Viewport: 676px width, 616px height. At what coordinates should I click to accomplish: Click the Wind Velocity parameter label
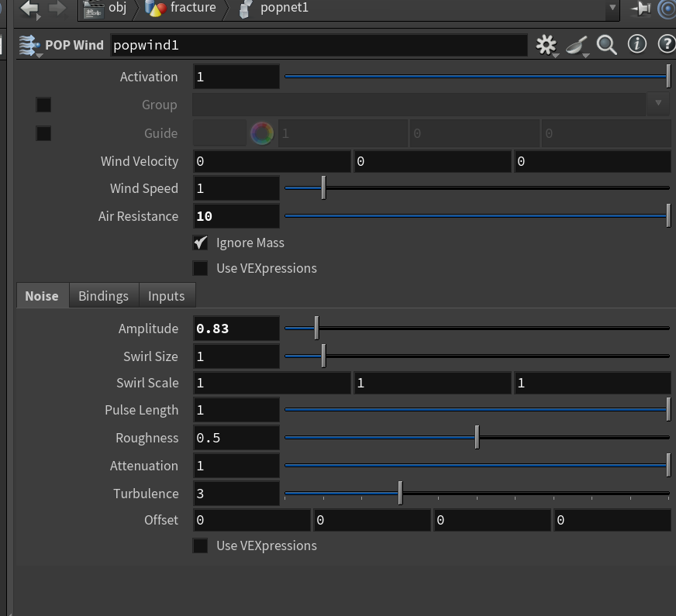click(140, 161)
